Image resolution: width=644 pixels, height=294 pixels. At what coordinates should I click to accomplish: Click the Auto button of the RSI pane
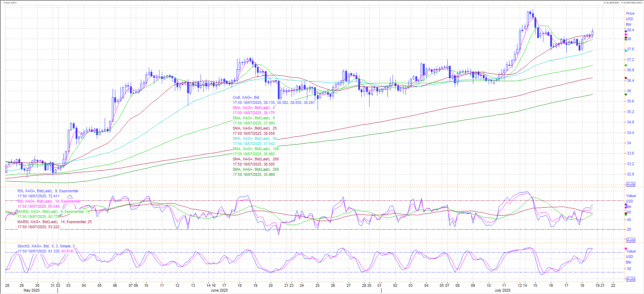click(x=631, y=240)
